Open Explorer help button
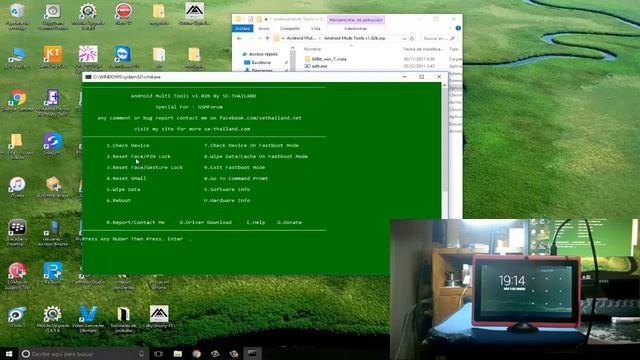This screenshot has width=640, height=360. (458, 28)
